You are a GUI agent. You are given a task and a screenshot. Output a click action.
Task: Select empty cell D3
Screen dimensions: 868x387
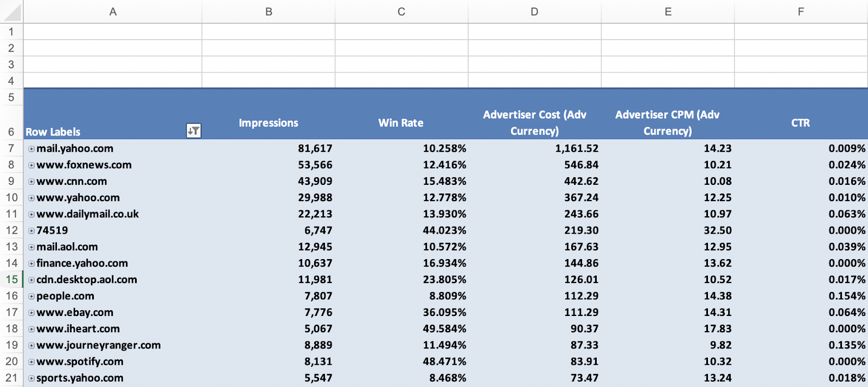(534, 64)
